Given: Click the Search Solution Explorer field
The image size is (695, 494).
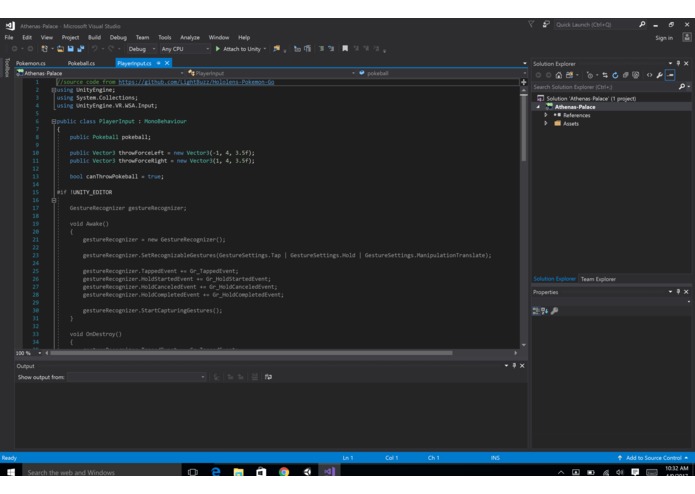Looking at the screenshot, I should pos(605,87).
